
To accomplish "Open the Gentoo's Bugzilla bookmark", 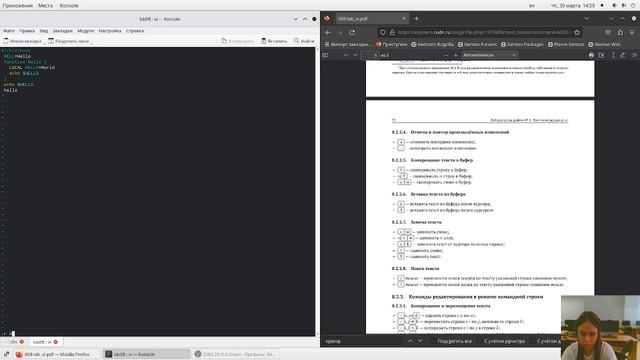I will [432, 44].
